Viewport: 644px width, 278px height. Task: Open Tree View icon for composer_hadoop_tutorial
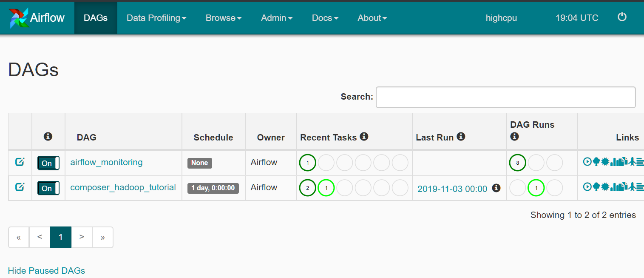coord(596,186)
